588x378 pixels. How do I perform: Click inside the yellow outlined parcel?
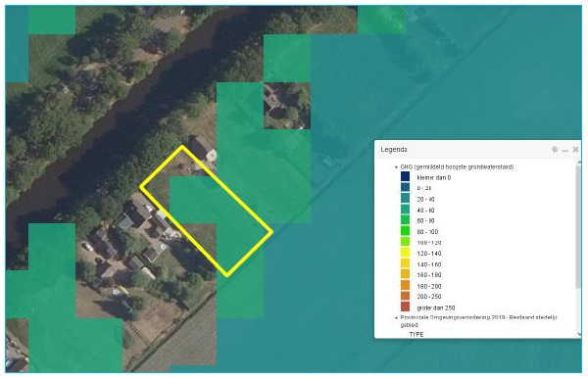[206, 211]
